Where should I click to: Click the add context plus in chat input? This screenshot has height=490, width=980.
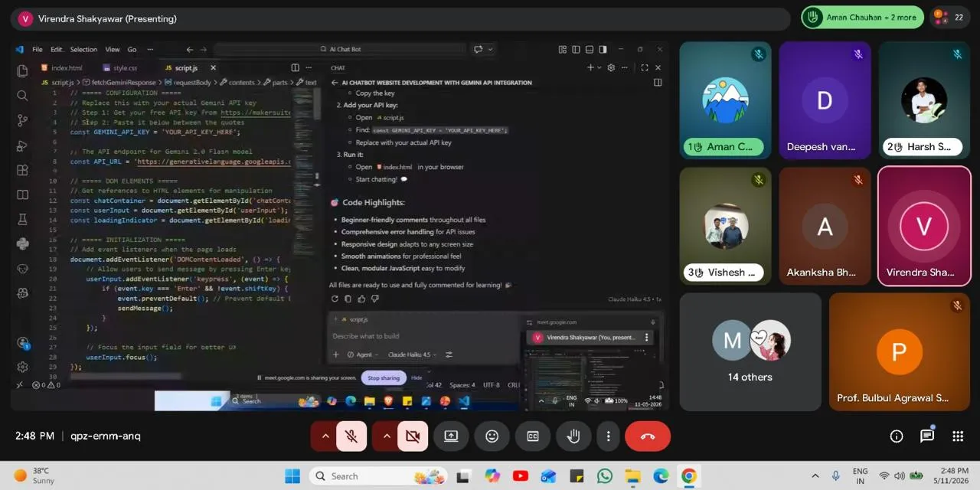click(335, 354)
